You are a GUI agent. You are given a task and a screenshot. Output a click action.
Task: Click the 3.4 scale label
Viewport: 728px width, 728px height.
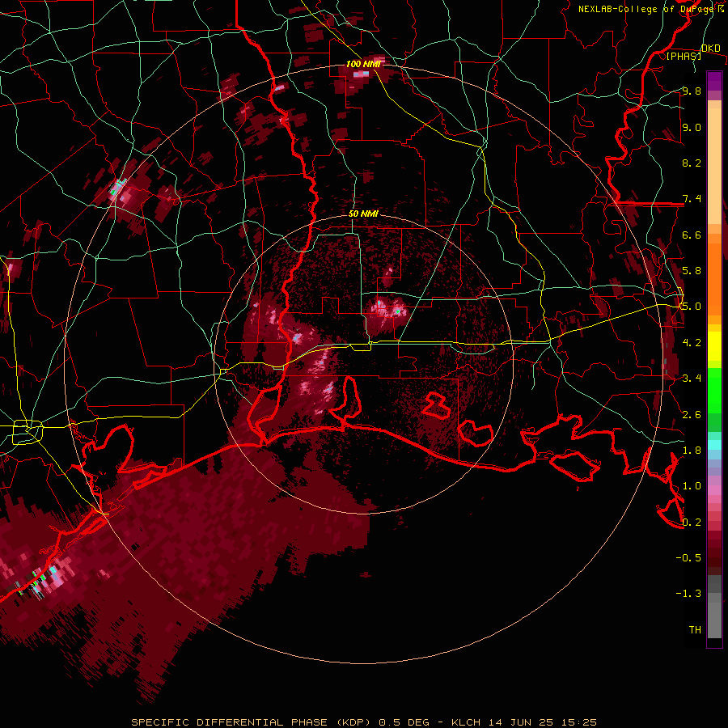(692, 379)
